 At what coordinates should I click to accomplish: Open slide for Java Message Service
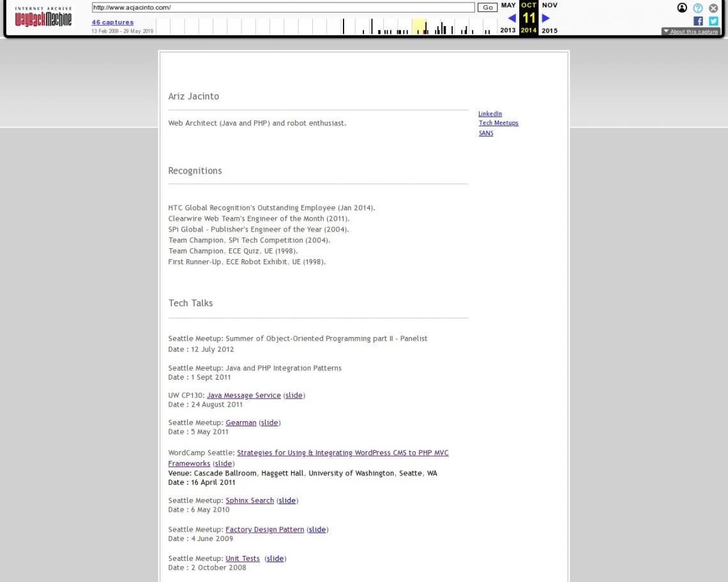294,396
